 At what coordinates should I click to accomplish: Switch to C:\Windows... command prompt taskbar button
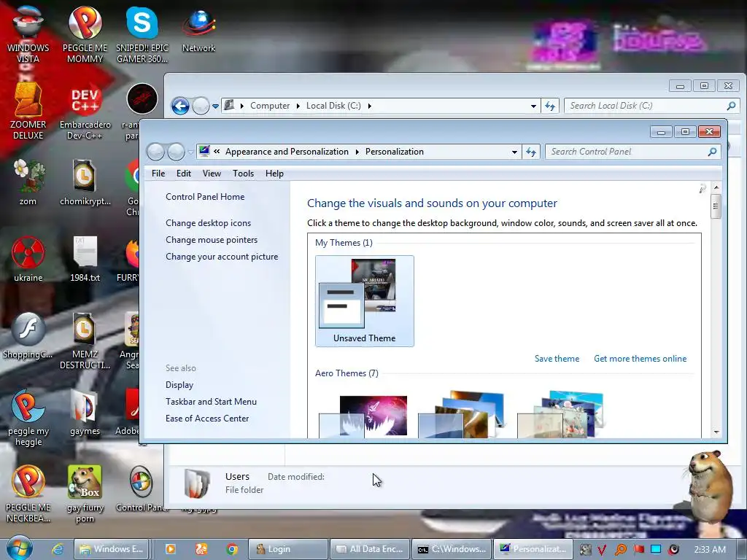click(452, 549)
